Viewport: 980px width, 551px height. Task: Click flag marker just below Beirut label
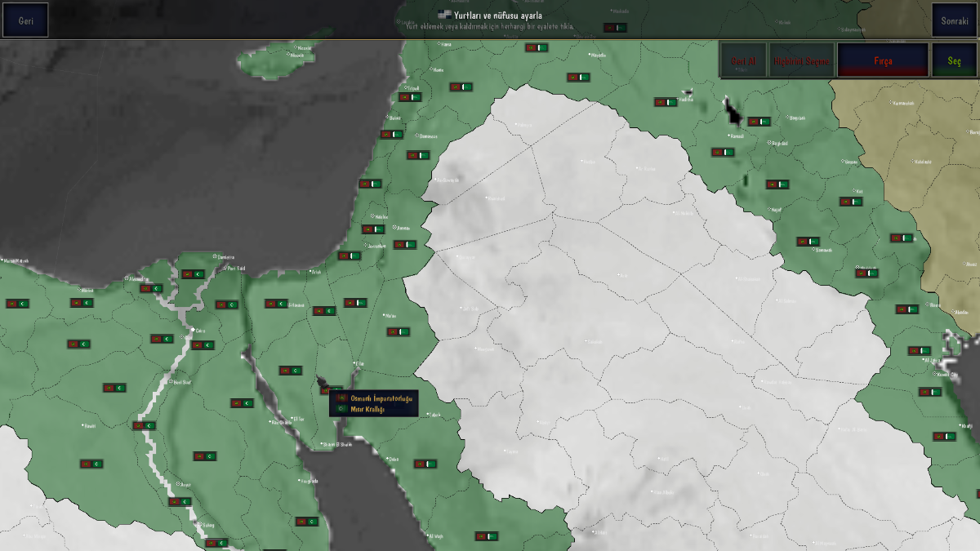[x=391, y=134]
